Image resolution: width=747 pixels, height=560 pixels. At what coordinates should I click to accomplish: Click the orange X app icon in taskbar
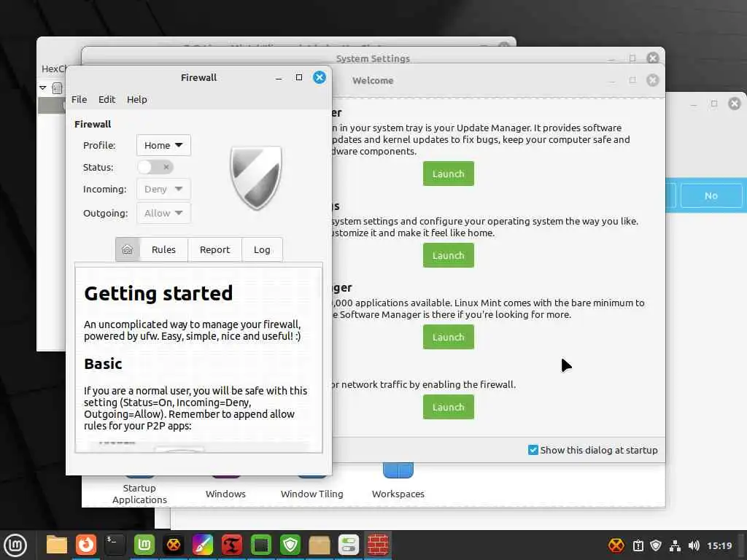[174, 545]
